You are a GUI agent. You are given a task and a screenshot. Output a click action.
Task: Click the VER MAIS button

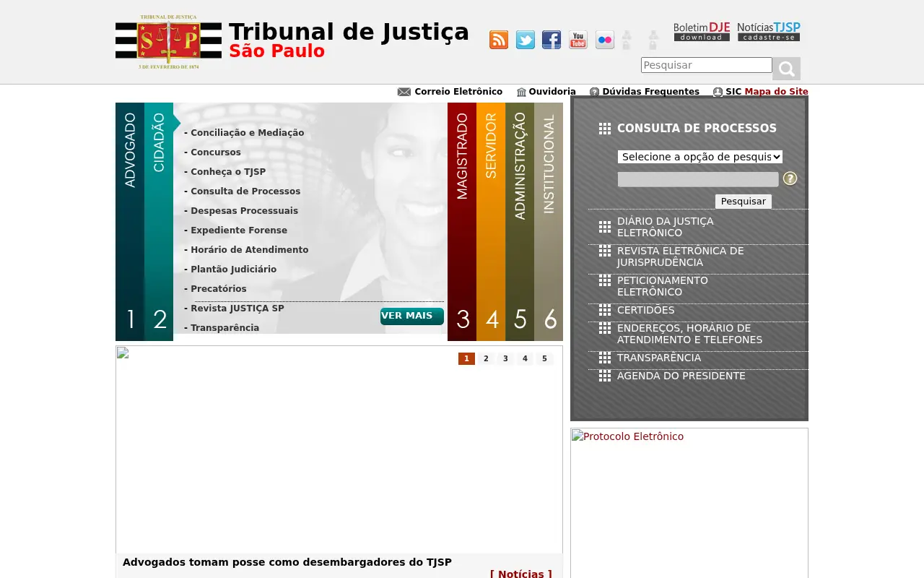(x=412, y=316)
